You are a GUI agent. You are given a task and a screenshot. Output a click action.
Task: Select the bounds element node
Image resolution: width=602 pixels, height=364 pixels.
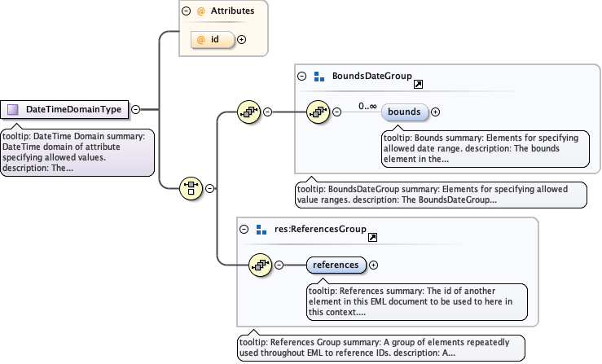tap(404, 112)
